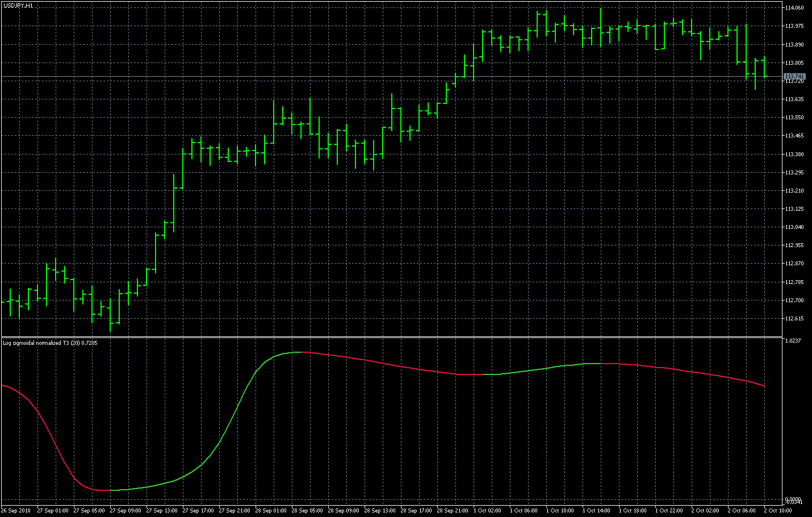Click the 113.125 price axis label
The image size is (812, 517).
click(794, 209)
